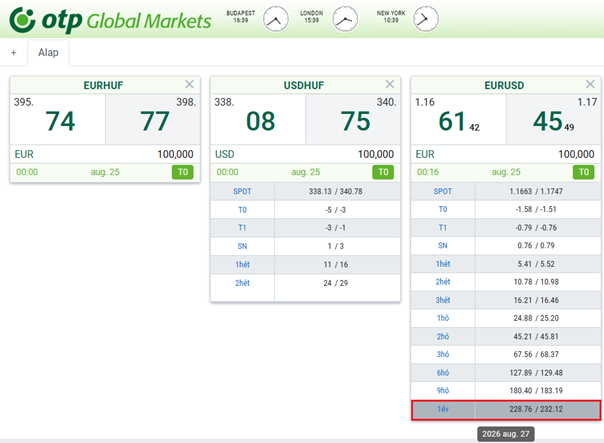Sell EURUSD at bid 1.1661

pos(458,119)
